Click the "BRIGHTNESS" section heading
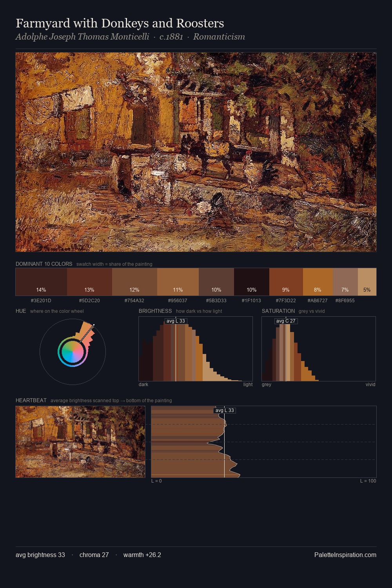This screenshot has height=588, width=392. pyautogui.click(x=155, y=311)
